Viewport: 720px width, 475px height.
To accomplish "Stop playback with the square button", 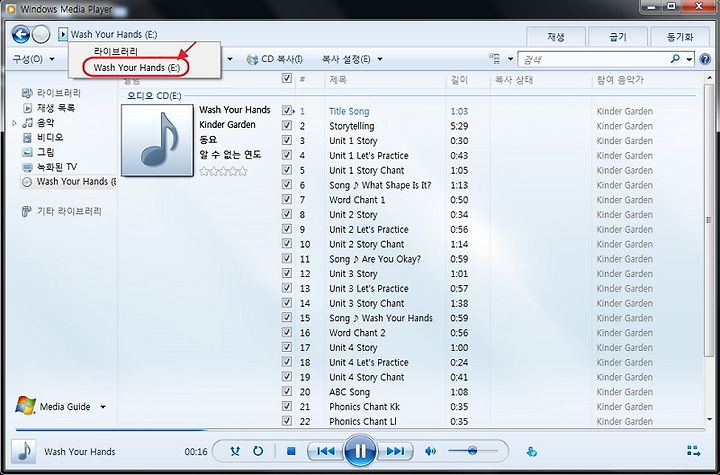I will click(291, 451).
